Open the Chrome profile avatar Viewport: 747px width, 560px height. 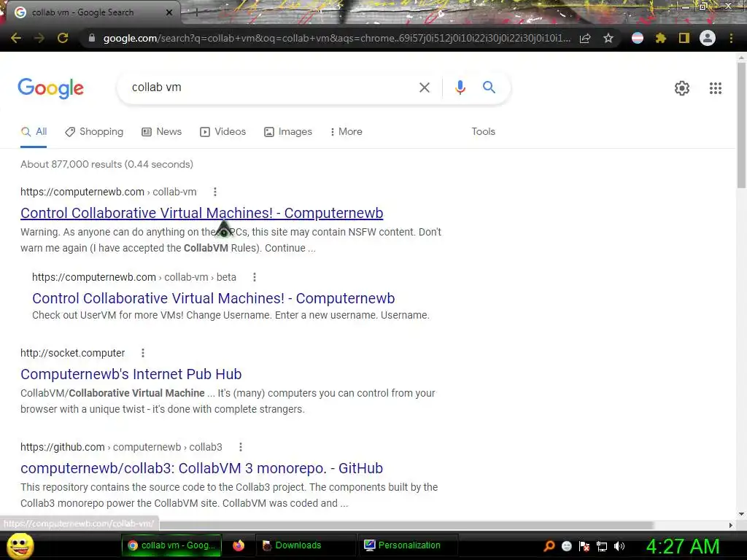pos(708,38)
